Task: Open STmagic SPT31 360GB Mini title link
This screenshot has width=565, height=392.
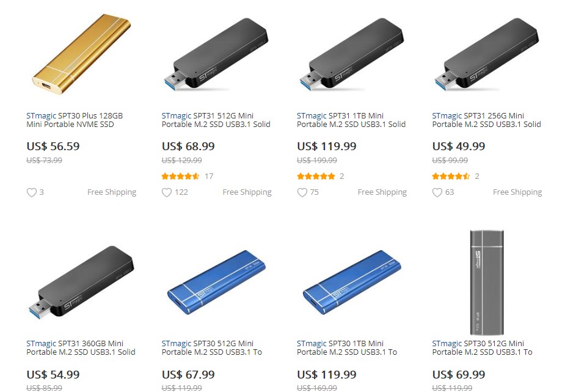Action: click(81, 347)
